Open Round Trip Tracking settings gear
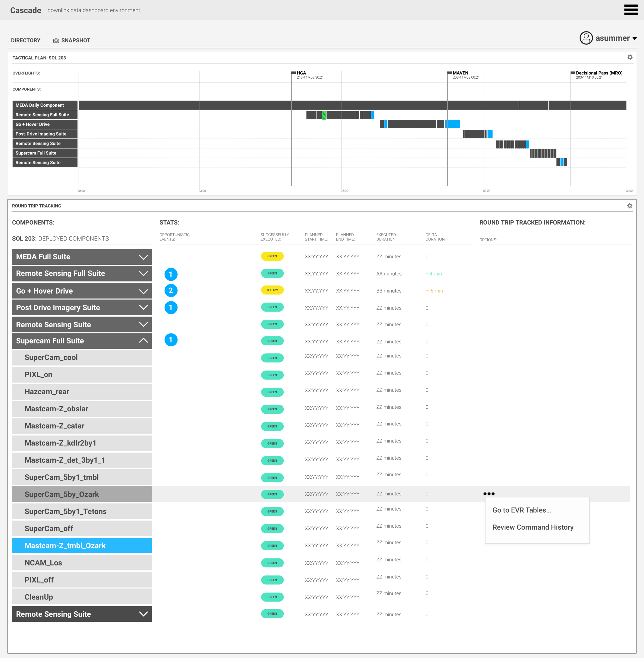This screenshot has width=644, height=658. [630, 205]
